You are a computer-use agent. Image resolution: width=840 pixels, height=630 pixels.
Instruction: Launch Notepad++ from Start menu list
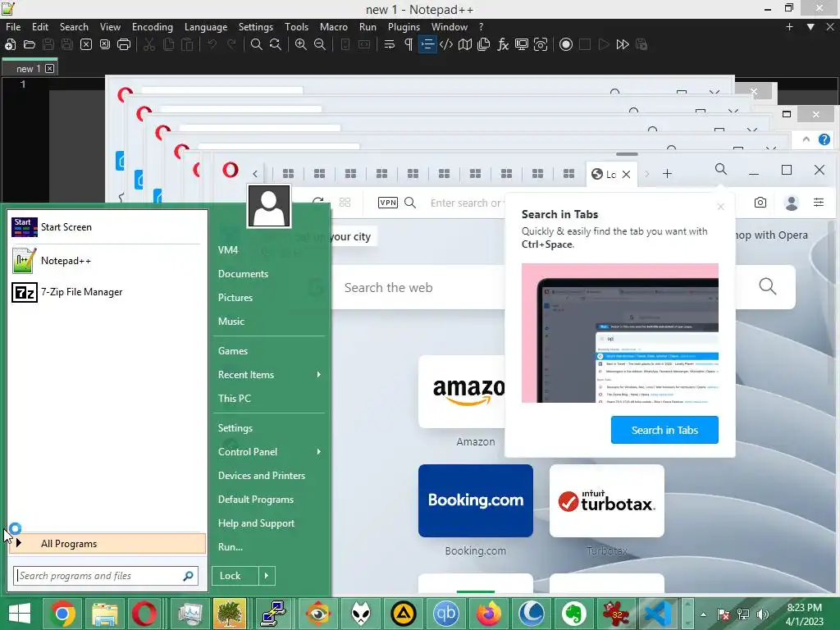106,261
